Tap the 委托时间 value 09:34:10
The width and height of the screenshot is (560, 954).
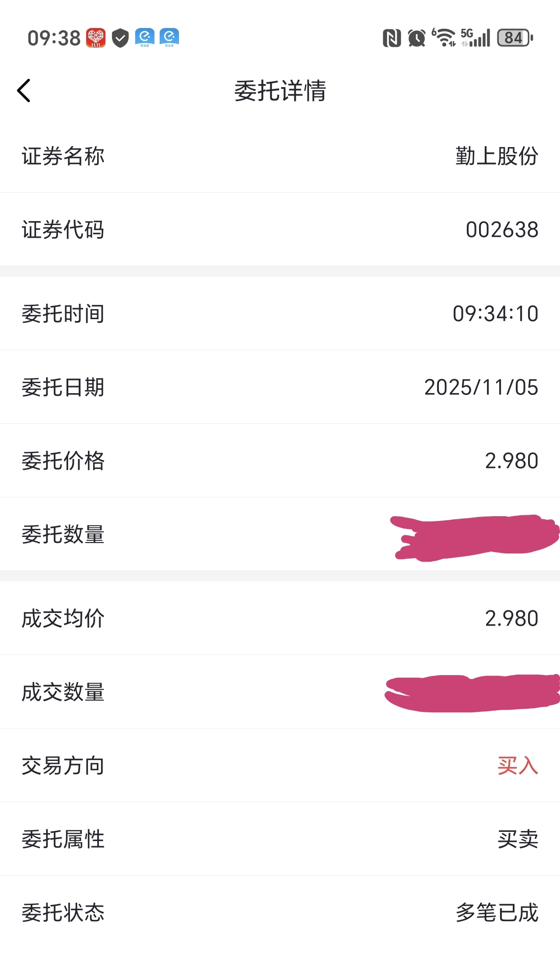(x=495, y=314)
